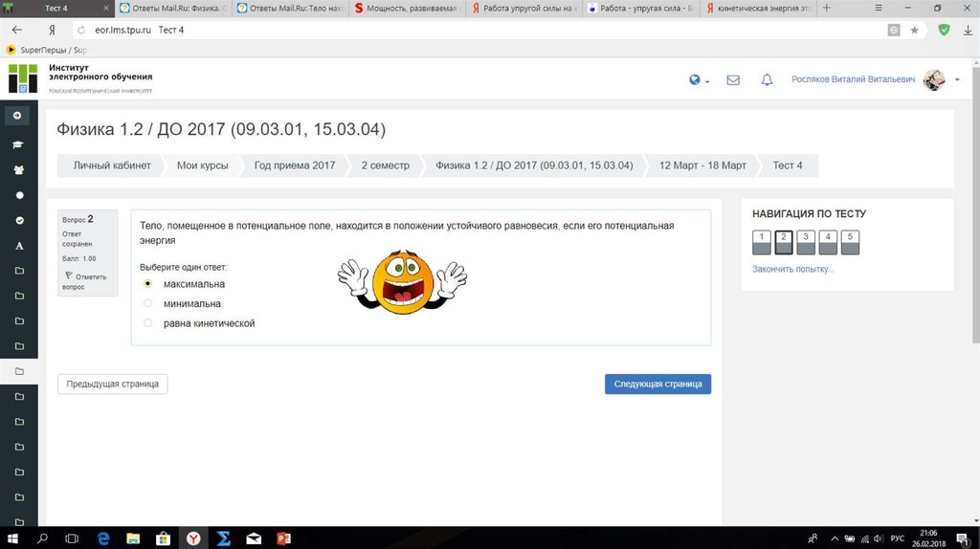Screen dimensions: 980x549
Task: Click the "Следующая страница" button
Action: (657, 384)
